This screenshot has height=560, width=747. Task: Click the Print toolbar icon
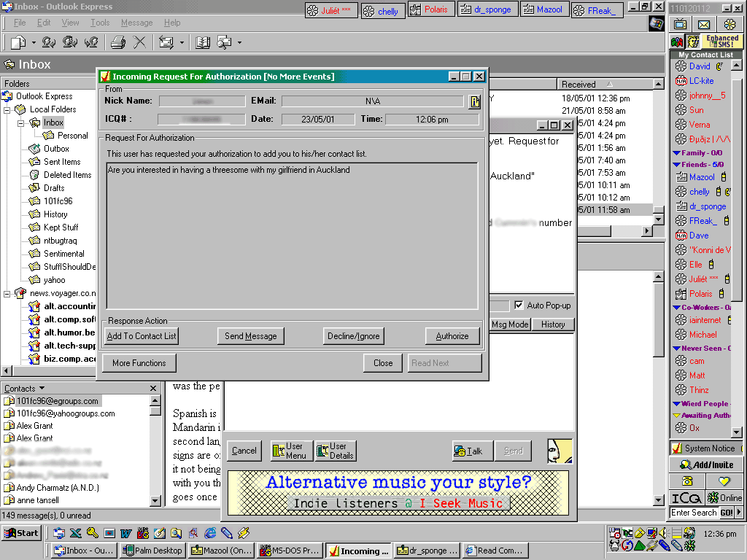(x=117, y=42)
